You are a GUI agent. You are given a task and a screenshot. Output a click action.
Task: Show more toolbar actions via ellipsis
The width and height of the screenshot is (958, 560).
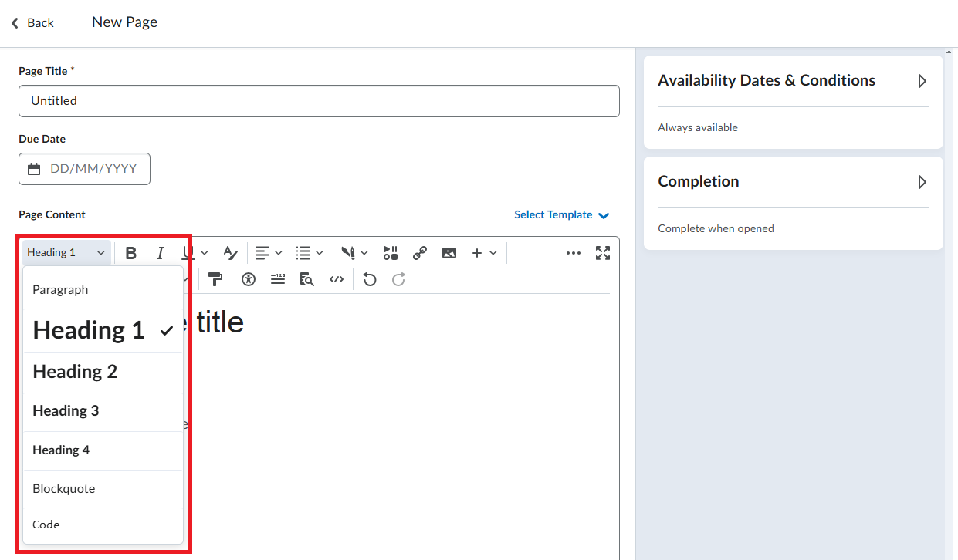tap(573, 253)
